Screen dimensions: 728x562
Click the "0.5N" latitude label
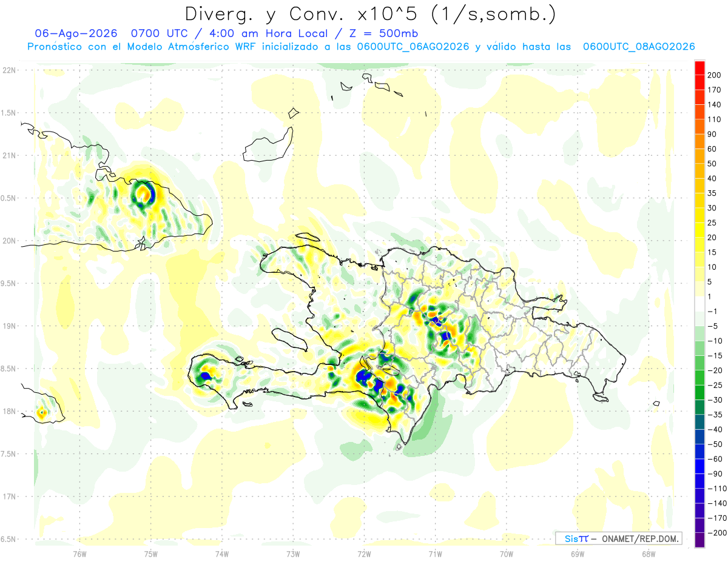(x=8, y=198)
